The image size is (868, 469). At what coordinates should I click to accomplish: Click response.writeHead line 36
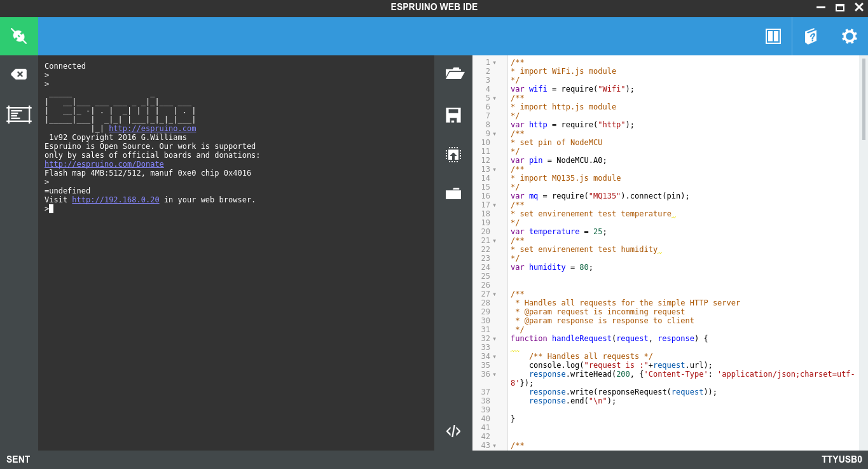(683, 379)
